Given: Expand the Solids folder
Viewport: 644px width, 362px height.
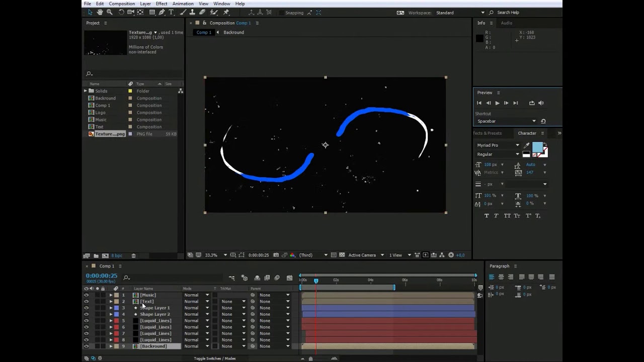Looking at the screenshot, I should [x=86, y=91].
